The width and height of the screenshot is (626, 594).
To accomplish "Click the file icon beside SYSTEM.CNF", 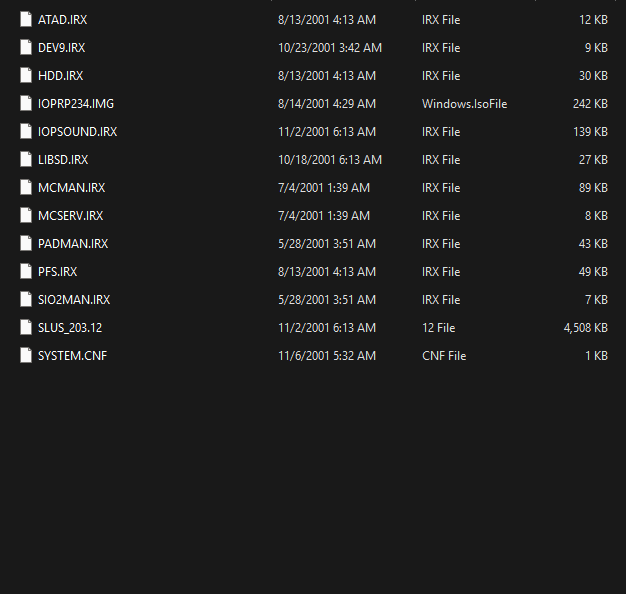I will [26, 355].
